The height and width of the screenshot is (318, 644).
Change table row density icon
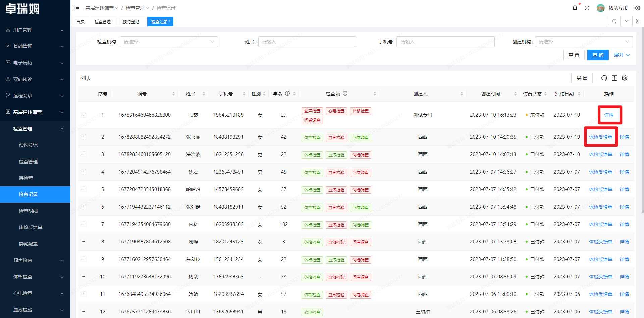(614, 78)
